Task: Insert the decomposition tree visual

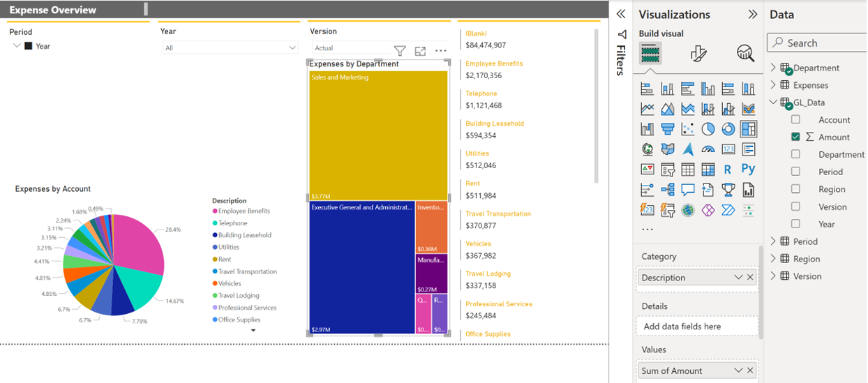Action: click(x=667, y=190)
